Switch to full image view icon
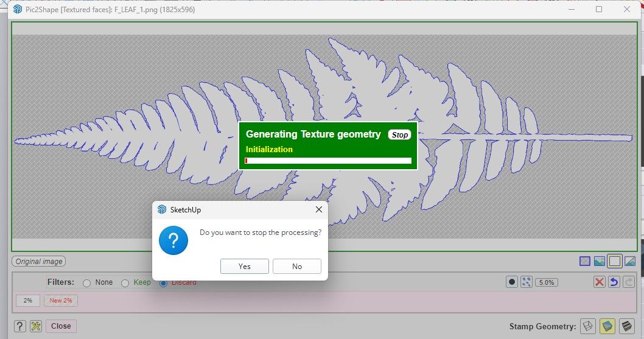644x339 pixels. (600, 261)
